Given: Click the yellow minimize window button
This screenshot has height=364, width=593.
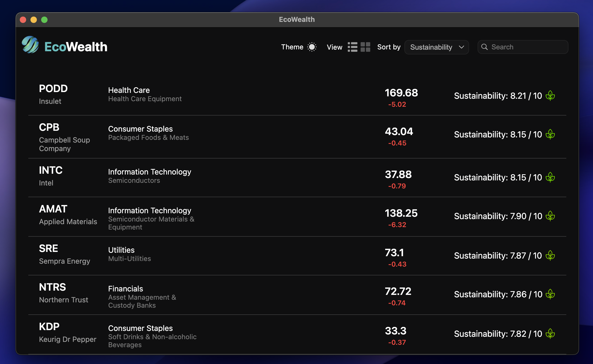Looking at the screenshot, I should click(x=34, y=20).
